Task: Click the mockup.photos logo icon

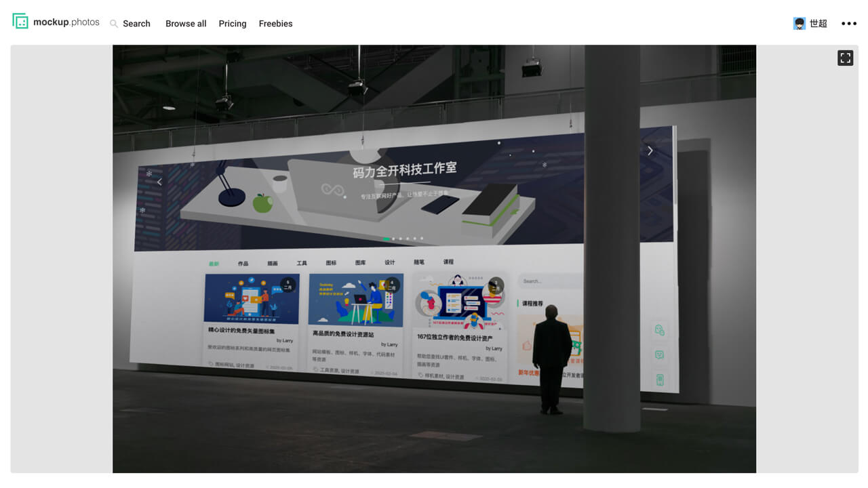Action: click(x=20, y=22)
